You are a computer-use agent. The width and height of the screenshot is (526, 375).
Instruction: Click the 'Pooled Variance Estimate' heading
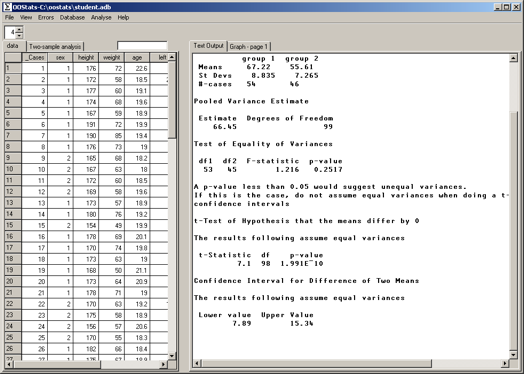pyautogui.click(x=251, y=101)
